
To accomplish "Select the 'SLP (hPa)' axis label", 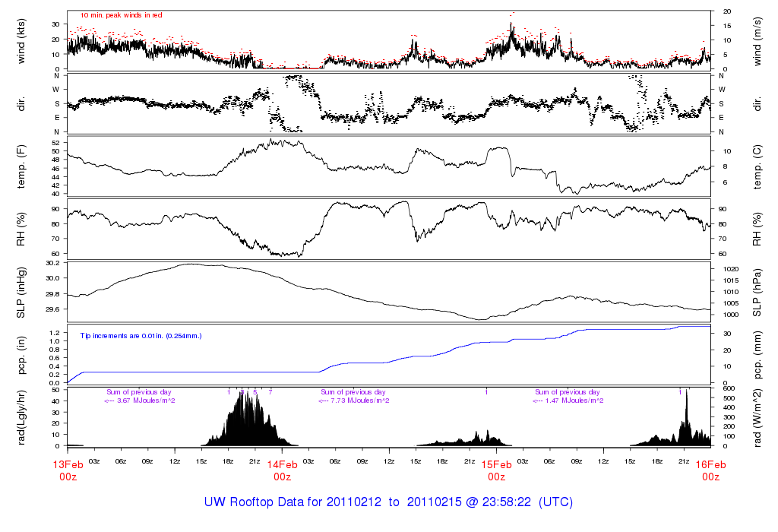I will [757, 293].
